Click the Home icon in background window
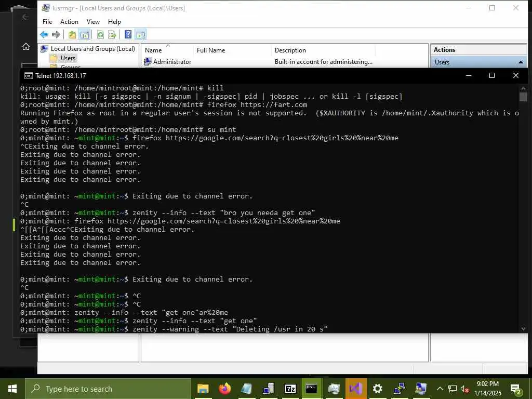This screenshot has width=532, height=399. pos(26,47)
